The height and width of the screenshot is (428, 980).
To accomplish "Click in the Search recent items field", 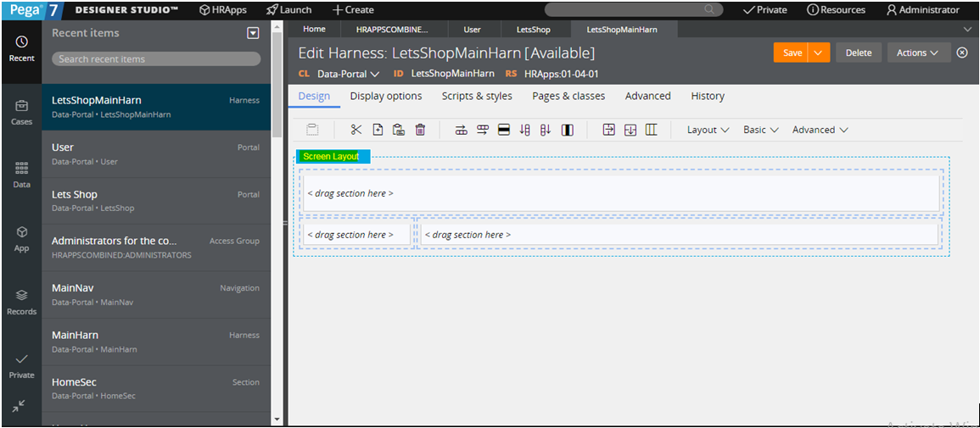I will click(156, 58).
